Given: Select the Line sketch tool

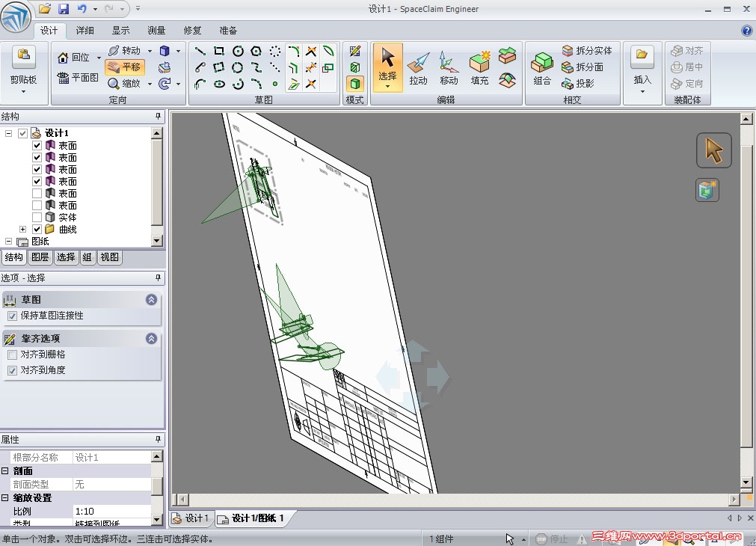Looking at the screenshot, I should point(200,51).
